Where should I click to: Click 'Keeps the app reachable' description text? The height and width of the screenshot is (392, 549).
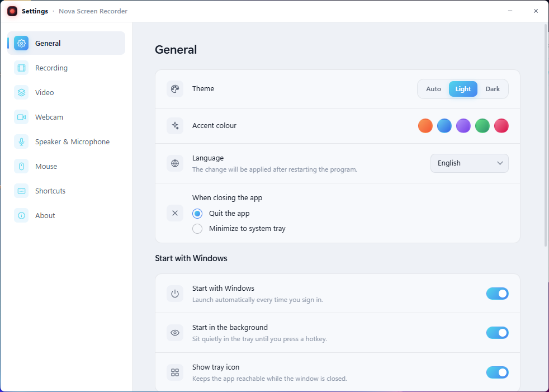(x=269, y=379)
